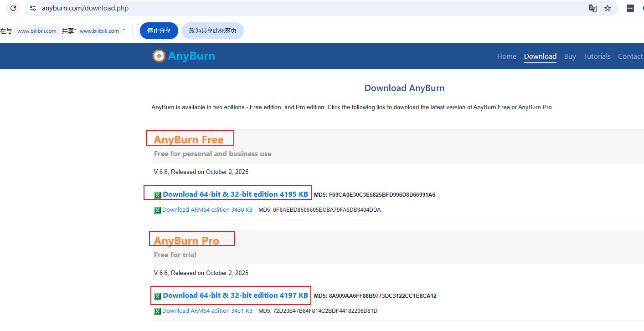Image resolution: width=644 pixels, height=331 pixels.
Task: Bookmark this page with the star icon
Action: point(608,8)
